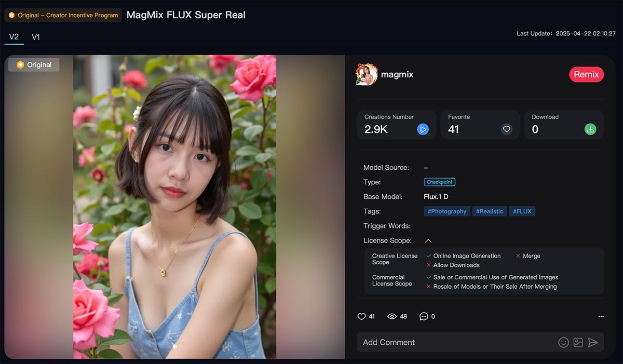Open the #FLUX tag

coord(522,211)
